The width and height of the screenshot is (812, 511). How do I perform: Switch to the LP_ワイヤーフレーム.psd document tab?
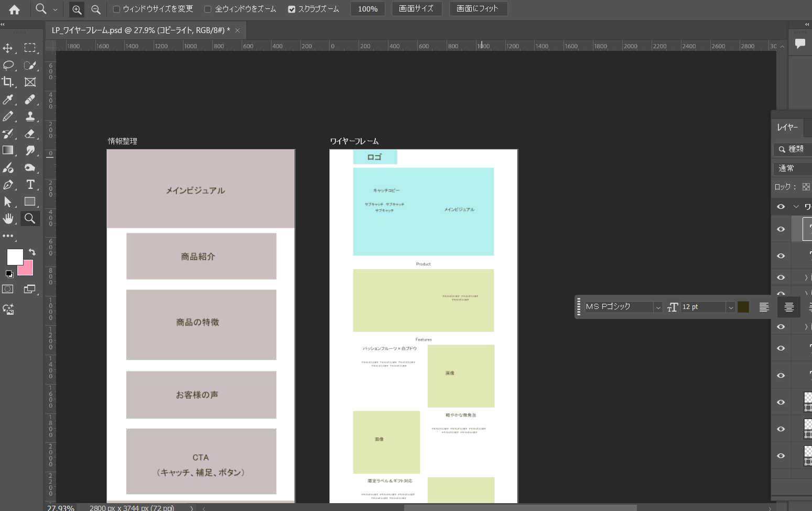(x=140, y=30)
